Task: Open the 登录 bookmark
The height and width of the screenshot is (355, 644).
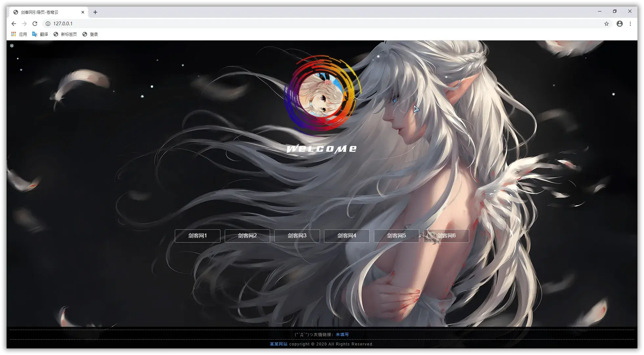Action: 90,34
